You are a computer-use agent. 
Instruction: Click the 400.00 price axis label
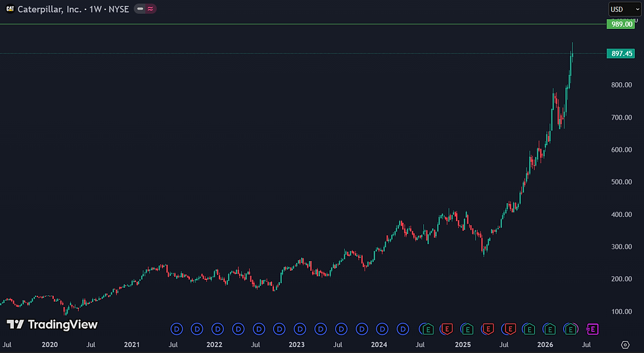pyautogui.click(x=622, y=214)
